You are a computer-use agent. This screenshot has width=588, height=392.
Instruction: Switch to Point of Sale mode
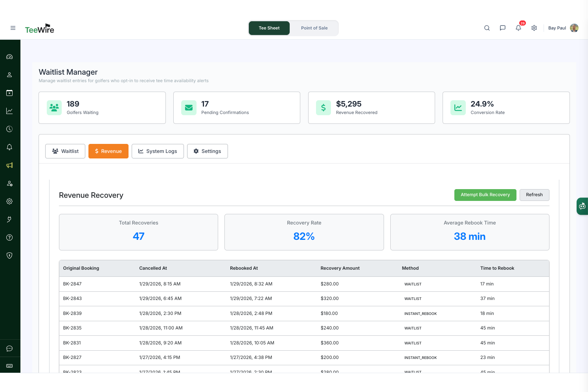[x=314, y=28]
